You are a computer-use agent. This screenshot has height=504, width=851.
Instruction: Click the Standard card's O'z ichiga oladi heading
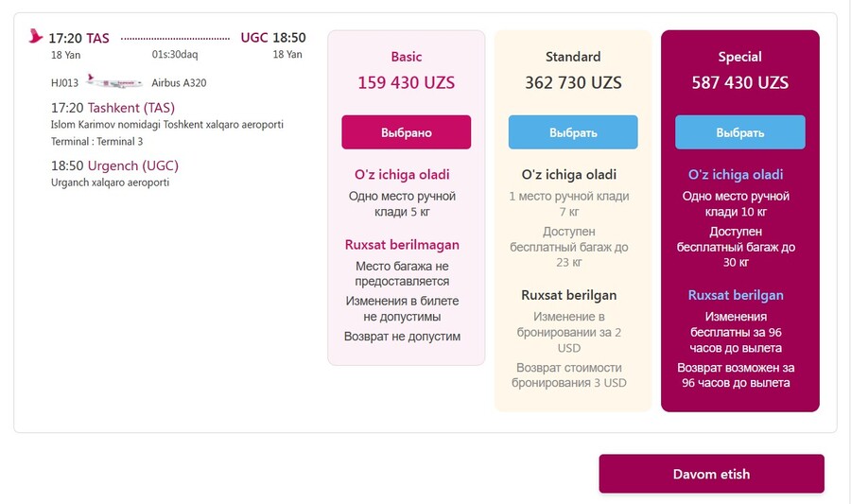pos(569,175)
